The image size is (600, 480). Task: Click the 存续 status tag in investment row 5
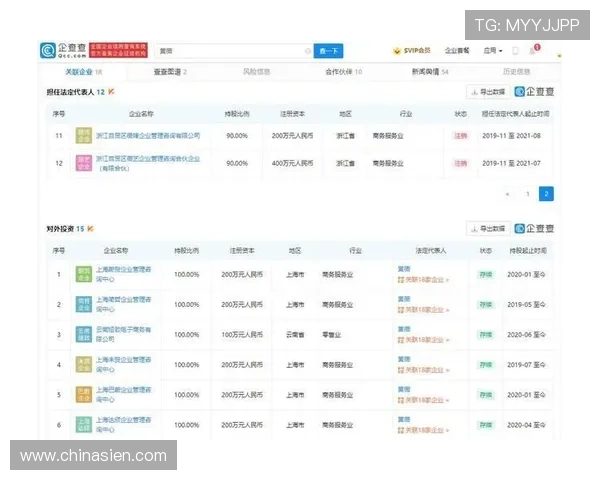486,395
